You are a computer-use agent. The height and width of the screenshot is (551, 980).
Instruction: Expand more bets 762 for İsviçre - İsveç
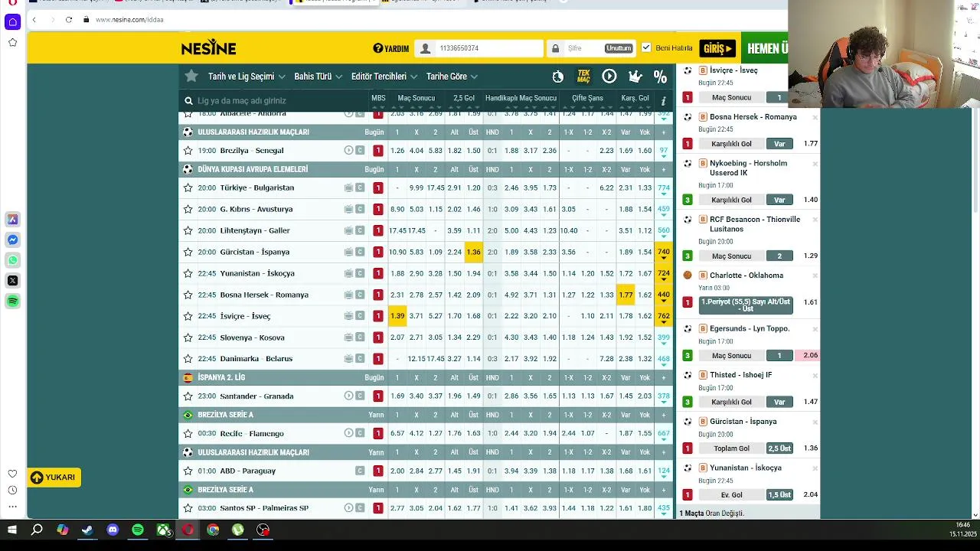pos(664,317)
